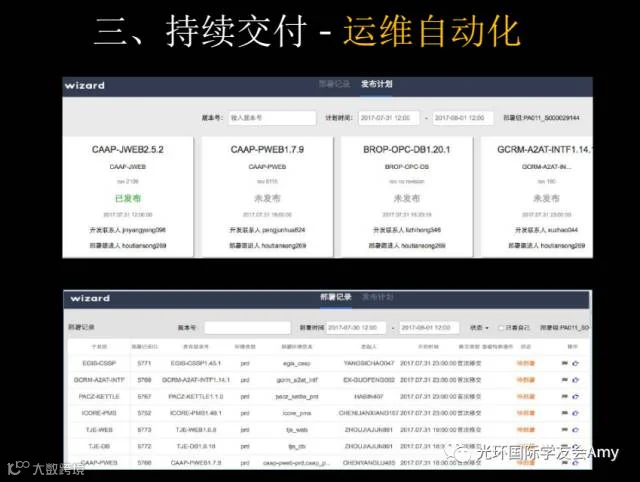The width and height of the screenshot is (640, 482).
Task: Click the hand icon in the TJE-WEB row
Action: tap(576, 429)
